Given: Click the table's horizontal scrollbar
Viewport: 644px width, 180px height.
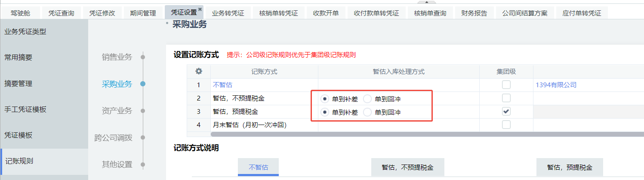Looking at the screenshot, I should tap(387, 134).
